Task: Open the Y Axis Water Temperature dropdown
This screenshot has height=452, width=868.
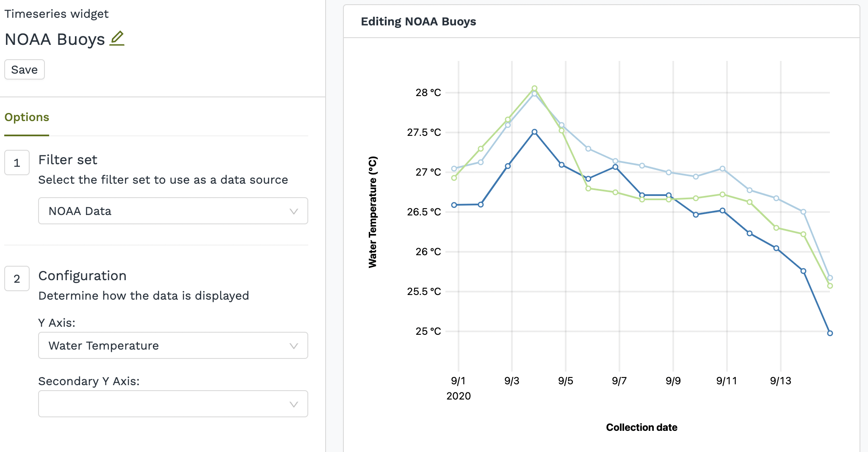Action: [x=173, y=345]
